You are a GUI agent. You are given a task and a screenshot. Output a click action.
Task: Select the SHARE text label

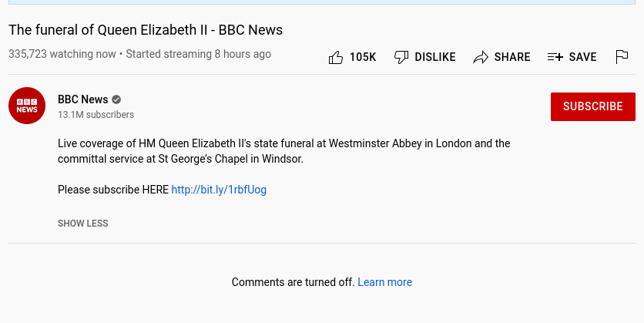[512, 57]
